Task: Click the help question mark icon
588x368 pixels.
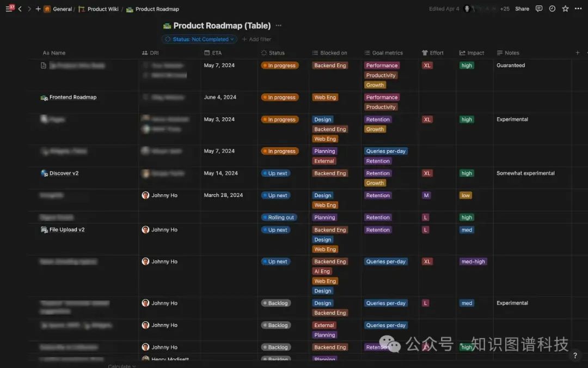Action: [575, 355]
